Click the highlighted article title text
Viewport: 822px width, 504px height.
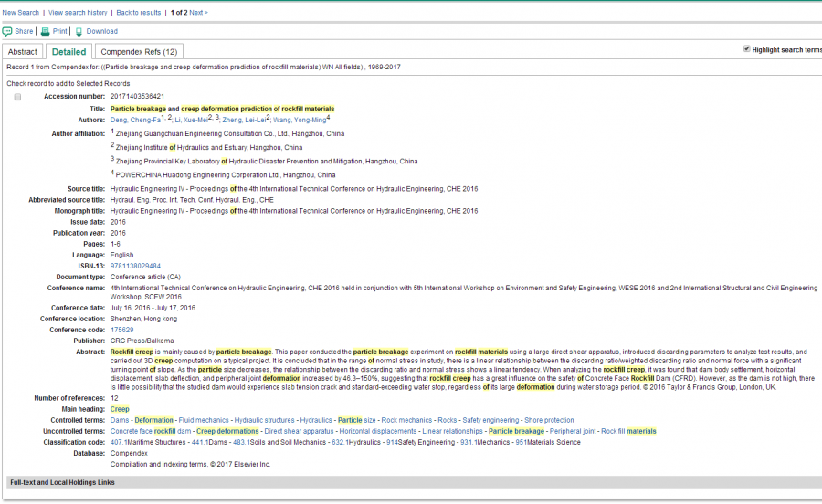pyautogui.click(x=222, y=109)
